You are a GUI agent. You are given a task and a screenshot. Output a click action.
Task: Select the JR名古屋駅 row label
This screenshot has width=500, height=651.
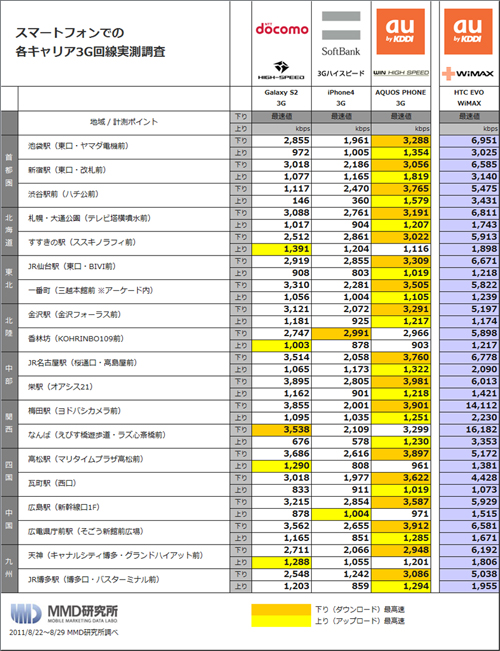[x=84, y=363]
